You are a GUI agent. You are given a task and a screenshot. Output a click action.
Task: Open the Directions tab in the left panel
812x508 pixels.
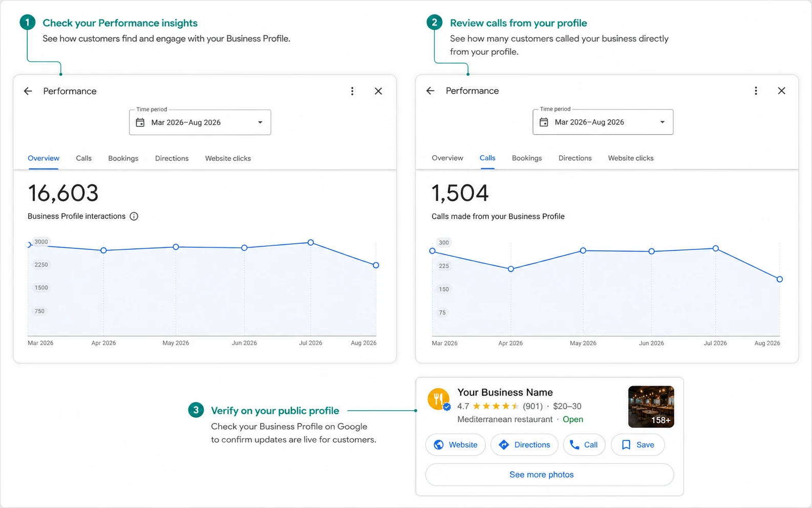click(172, 158)
